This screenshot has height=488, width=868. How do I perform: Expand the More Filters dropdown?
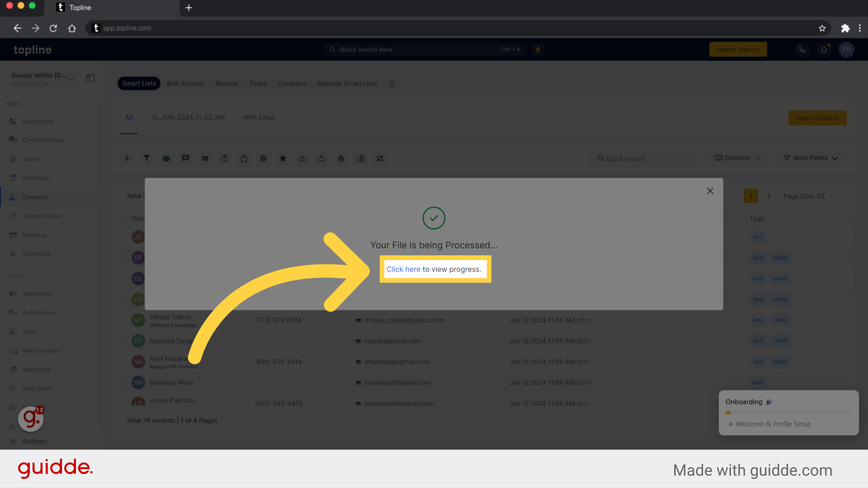[811, 158]
